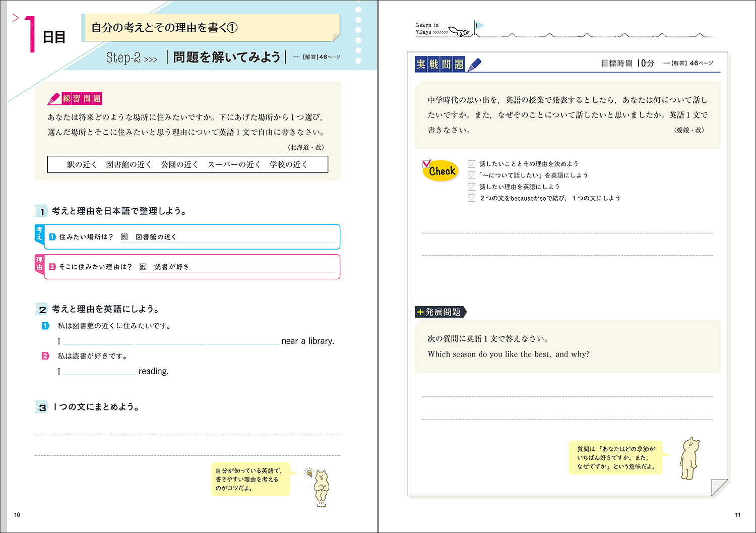Select the option スーパーの近く
The image size is (756, 533).
[234, 164]
